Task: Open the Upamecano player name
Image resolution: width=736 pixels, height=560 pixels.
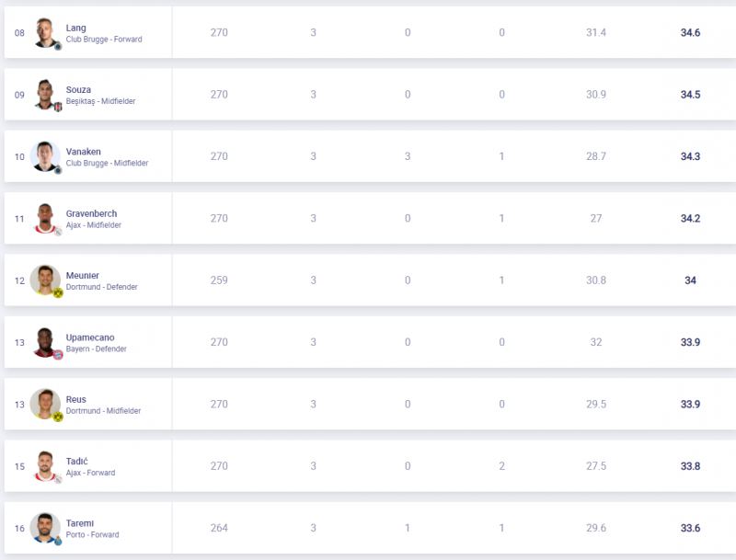Action: coord(90,337)
